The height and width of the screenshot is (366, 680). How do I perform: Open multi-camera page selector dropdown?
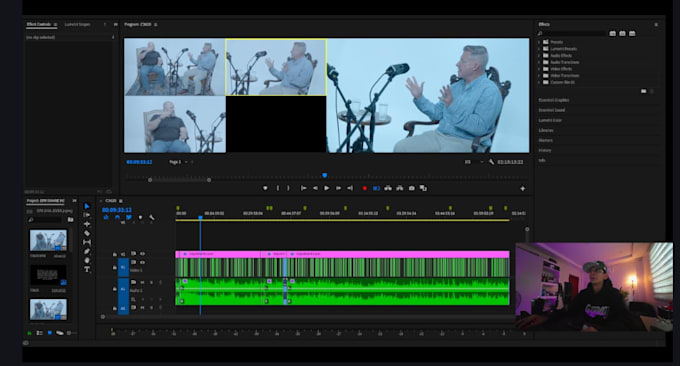[178, 162]
